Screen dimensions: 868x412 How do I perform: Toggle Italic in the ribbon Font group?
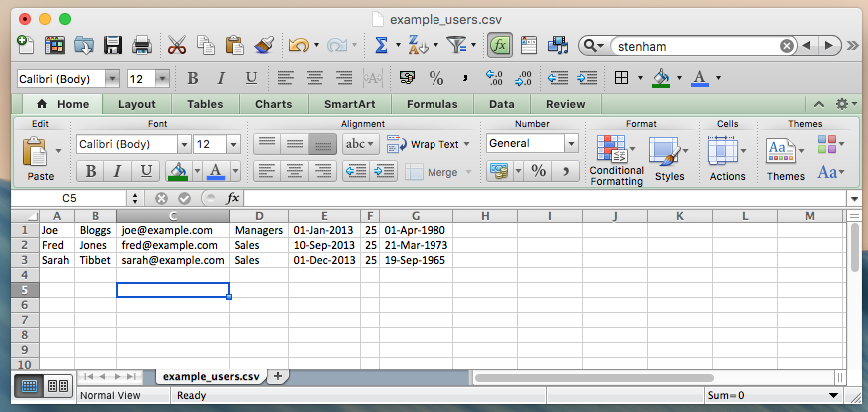click(118, 171)
